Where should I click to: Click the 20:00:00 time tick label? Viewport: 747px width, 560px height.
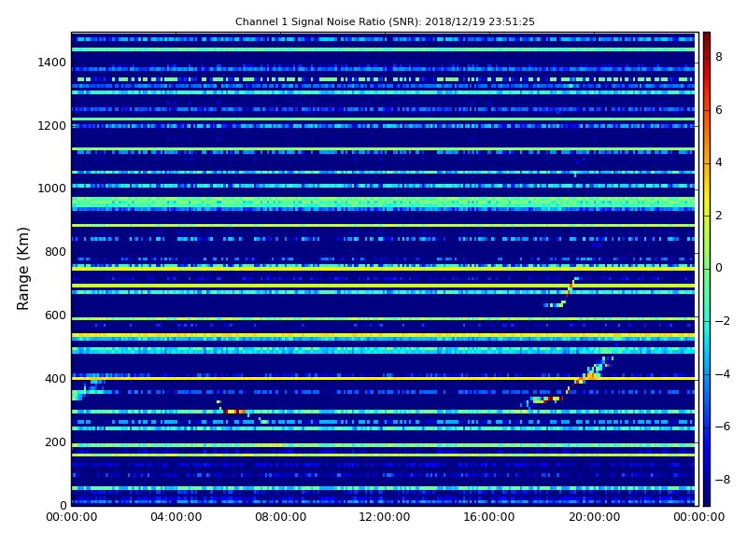[x=594, y=517]
